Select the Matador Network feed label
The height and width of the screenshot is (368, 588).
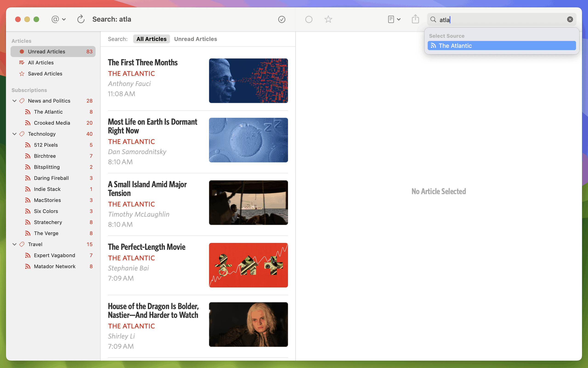pyautogui.click(x=55, y=266)
